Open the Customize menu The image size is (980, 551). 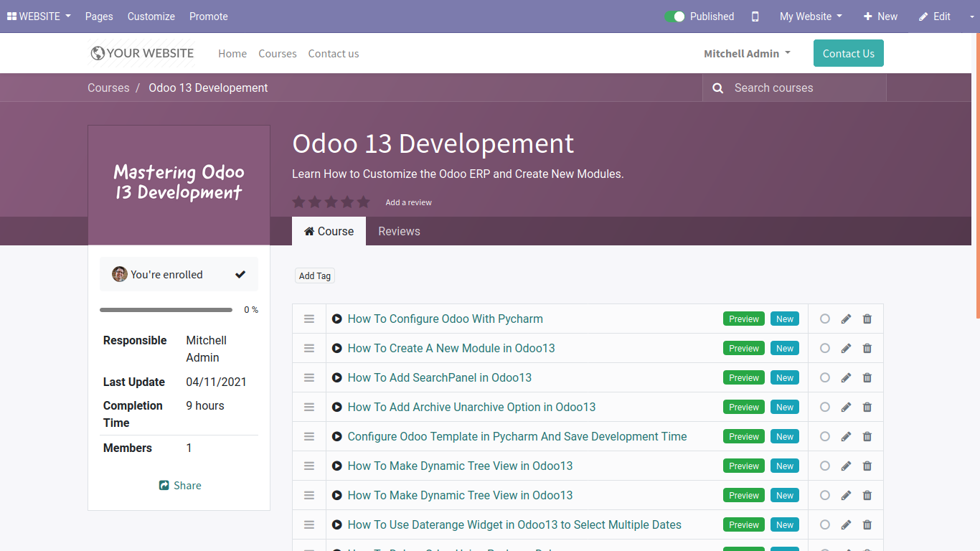point(151,17)
